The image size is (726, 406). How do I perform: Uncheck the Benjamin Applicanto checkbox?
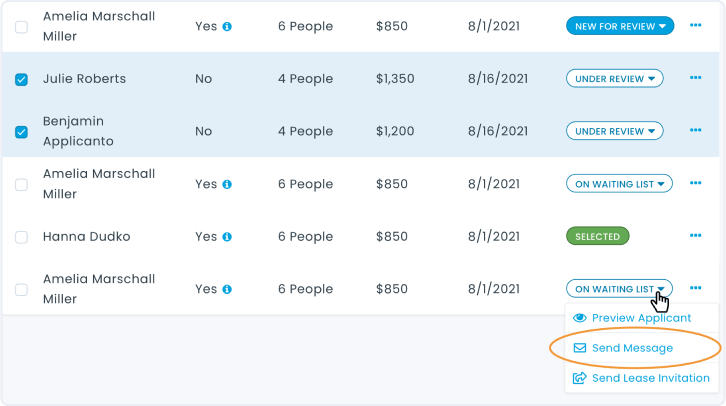coord(21,132)
